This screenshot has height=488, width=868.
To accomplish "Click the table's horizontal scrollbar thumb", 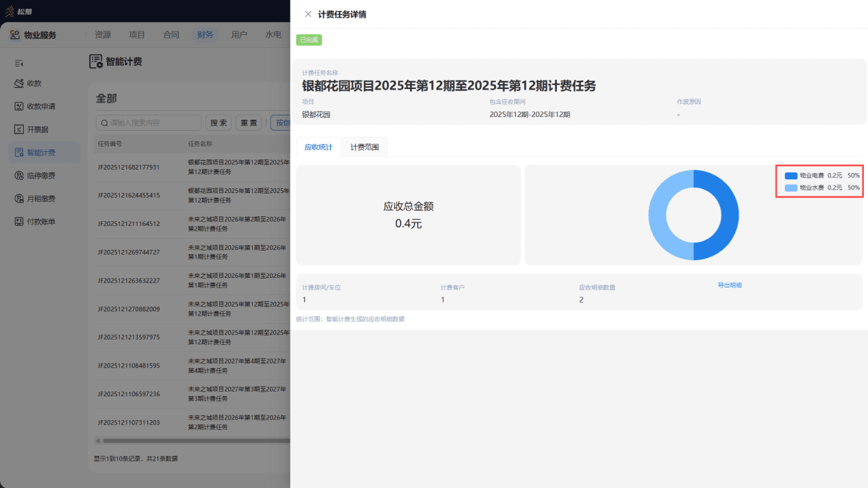I will pos(197,441).
